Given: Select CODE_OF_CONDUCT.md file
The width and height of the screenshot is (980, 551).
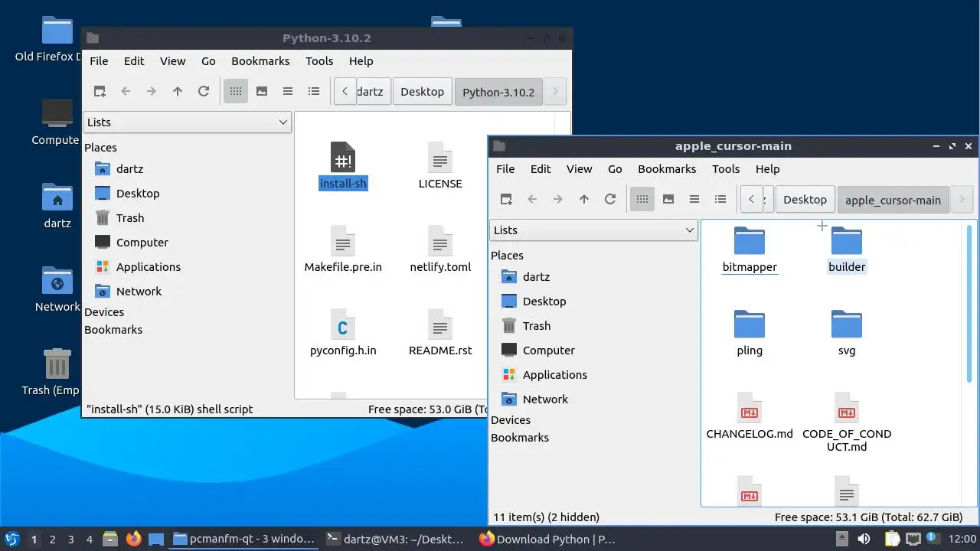Looking at the screenshot, I should pyautogui.click(x=847, y=422).
